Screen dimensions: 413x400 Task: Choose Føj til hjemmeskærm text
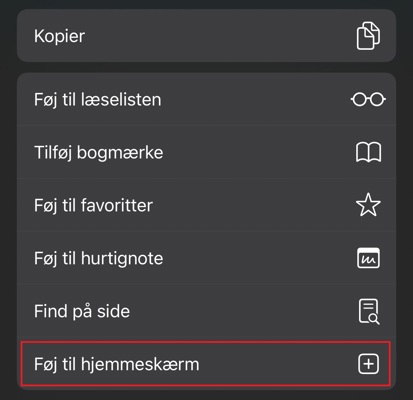117,364
